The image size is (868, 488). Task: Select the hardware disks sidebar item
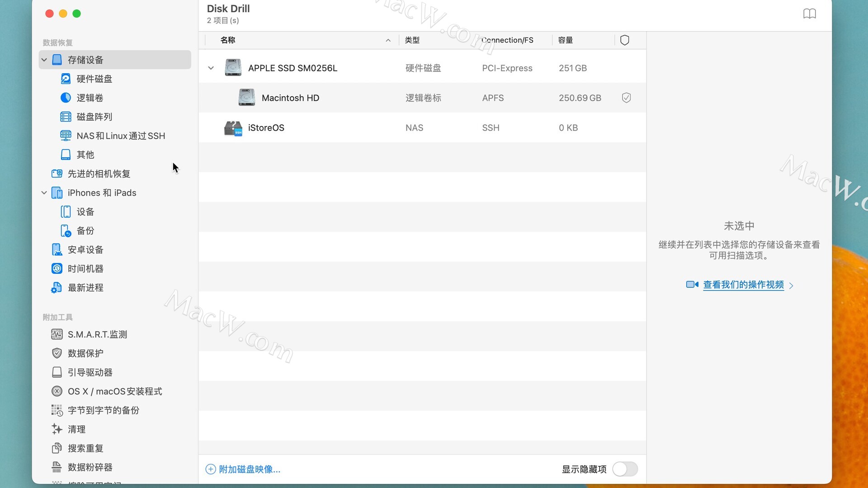coord(94,79)
